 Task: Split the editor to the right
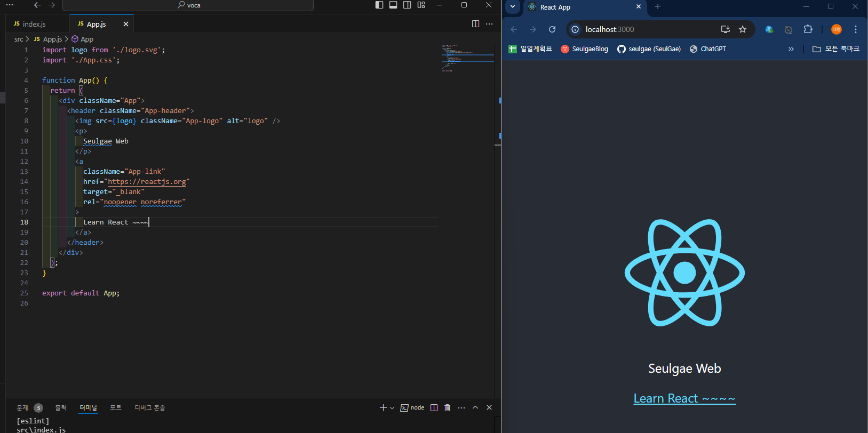[x=476, y=24]
